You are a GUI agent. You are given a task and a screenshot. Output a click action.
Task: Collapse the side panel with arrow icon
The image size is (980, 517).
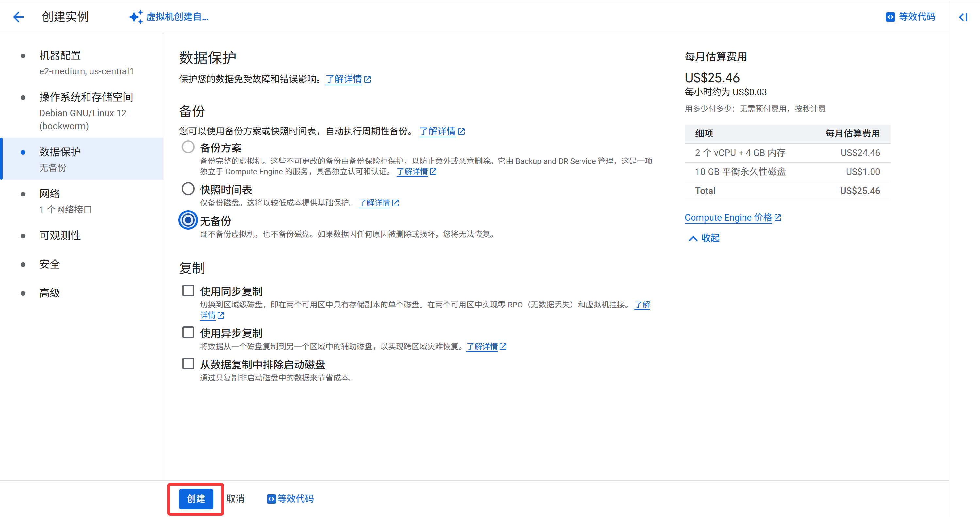coord(963,17)
